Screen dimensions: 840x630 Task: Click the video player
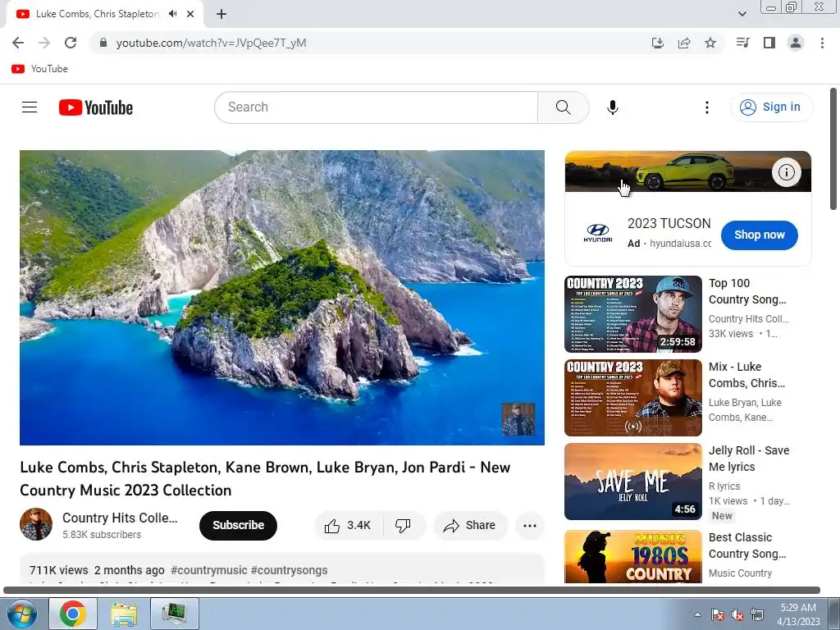point(282,297)
